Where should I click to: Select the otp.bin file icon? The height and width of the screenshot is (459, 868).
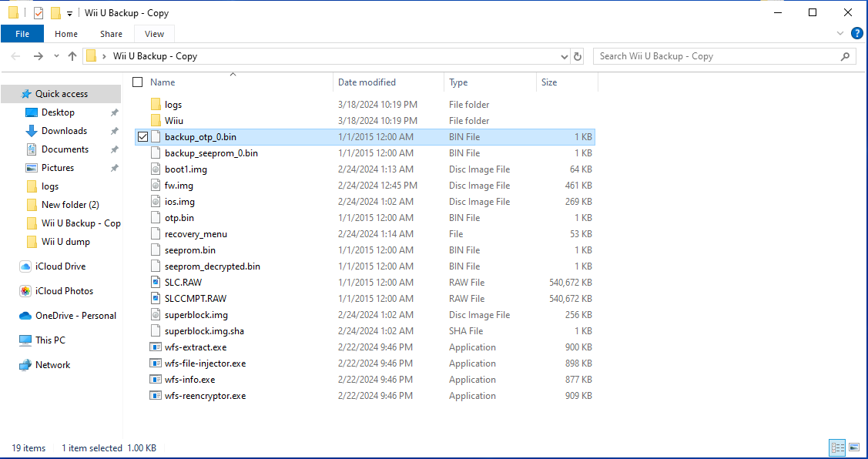click(x=156, y=218)
